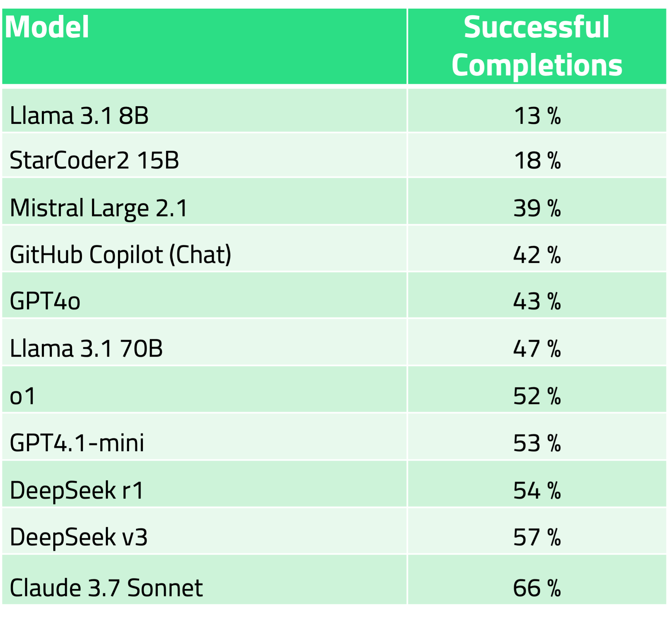
Task: Select the GPT4o model cell
Action: coord(45,301)
